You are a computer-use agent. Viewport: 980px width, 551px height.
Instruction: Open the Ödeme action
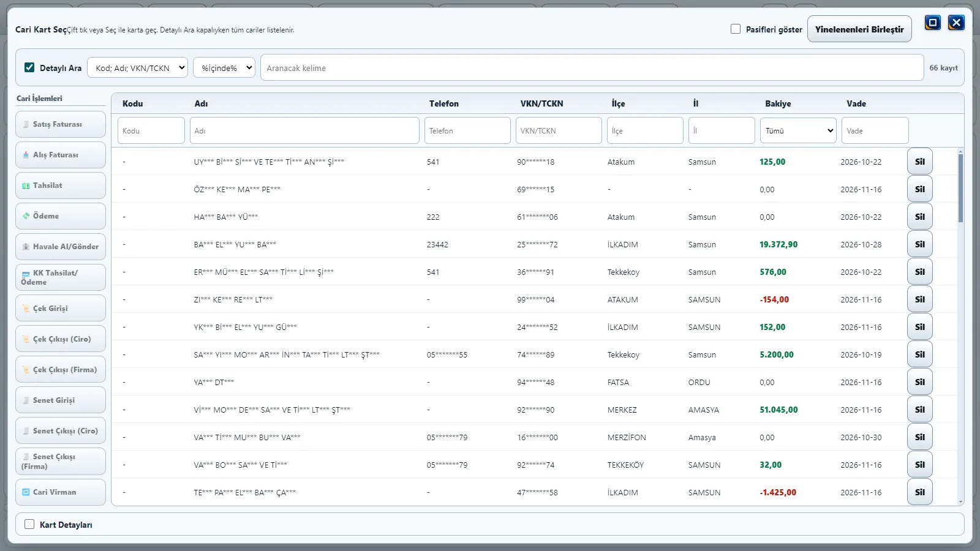(x=61, y=216)
